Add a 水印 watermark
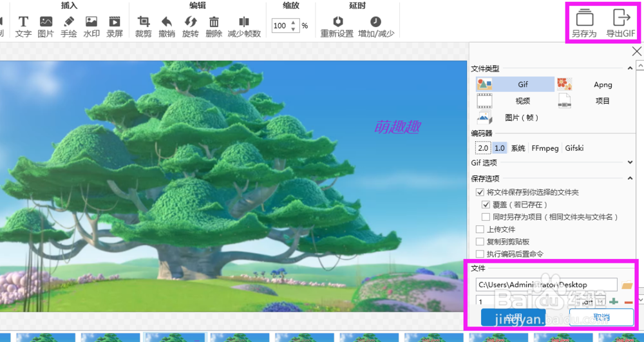This screenshot has height=342, width=644. (91, 26)
